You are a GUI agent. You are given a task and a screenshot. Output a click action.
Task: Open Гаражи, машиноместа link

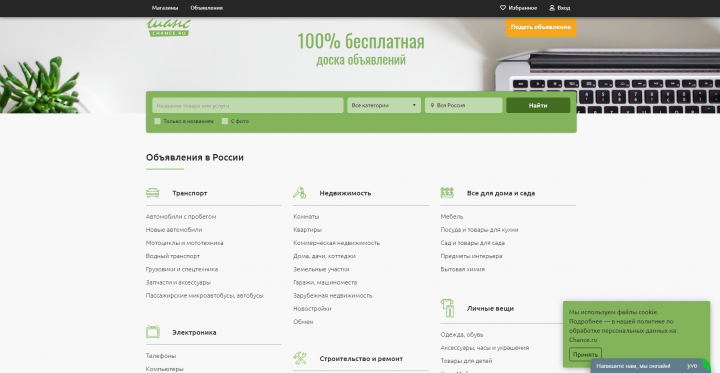[325, 283]
